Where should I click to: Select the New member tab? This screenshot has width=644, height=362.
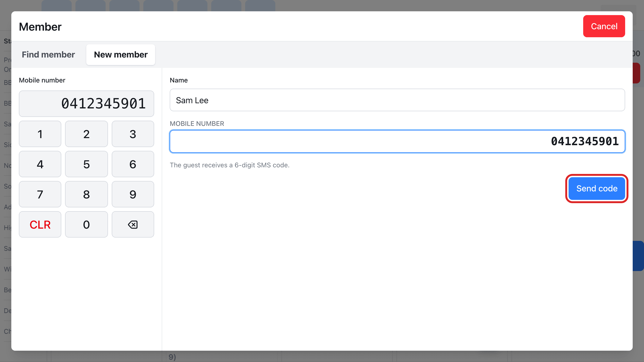[x=121, y=54]
